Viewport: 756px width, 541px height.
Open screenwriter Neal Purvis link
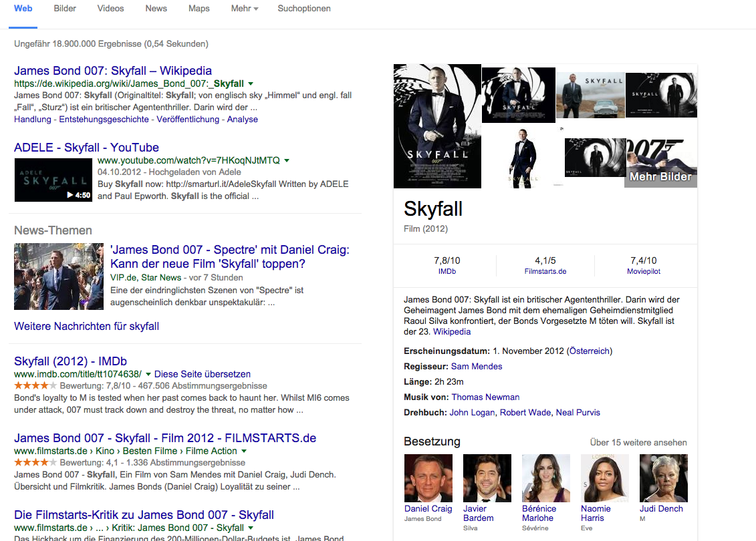(578, 413)
